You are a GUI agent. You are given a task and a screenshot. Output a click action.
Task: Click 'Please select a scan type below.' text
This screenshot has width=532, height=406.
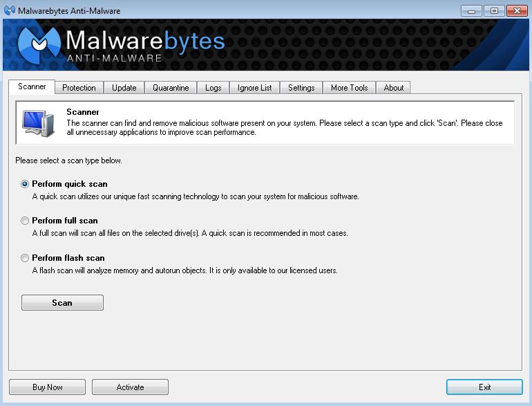click(68, 160)
